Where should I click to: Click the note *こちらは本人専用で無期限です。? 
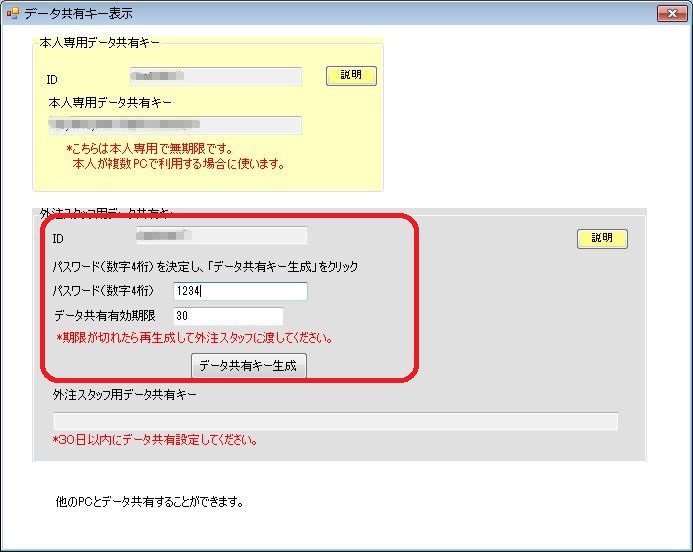149,148
